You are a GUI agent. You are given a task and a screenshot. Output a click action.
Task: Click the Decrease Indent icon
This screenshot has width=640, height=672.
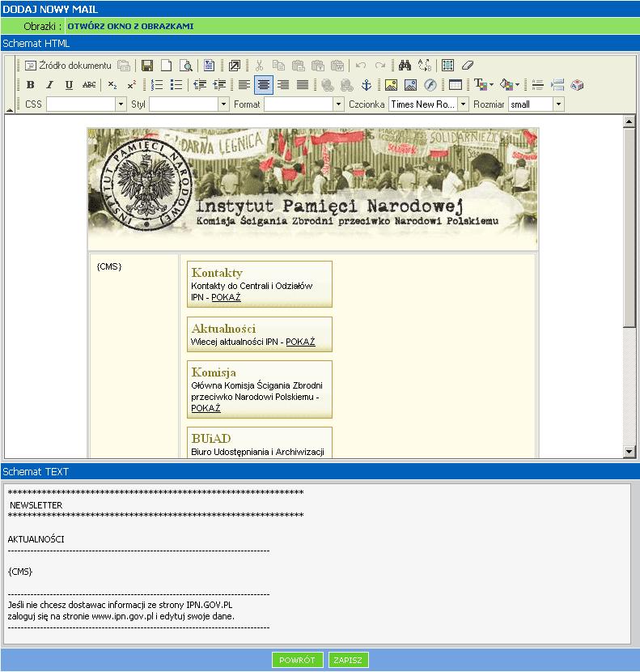(x=200, y=85)
